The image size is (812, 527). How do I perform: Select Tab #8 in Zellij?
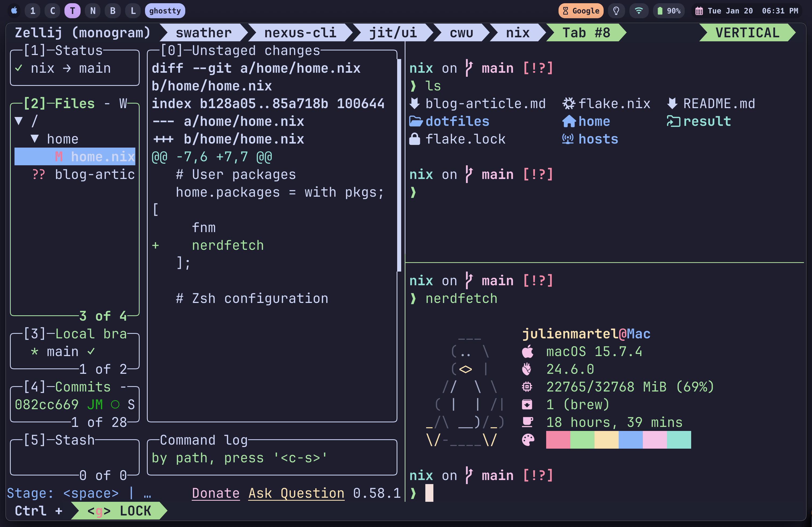[586, 33]
